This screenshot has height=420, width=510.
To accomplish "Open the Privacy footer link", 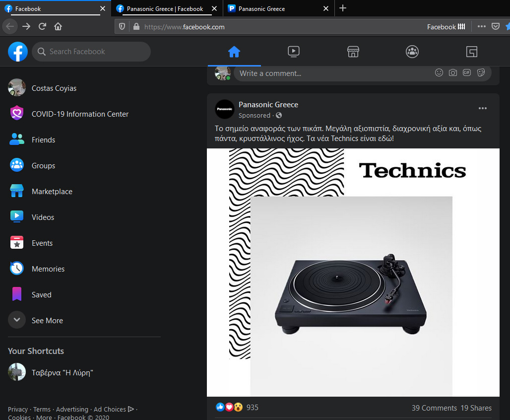I will (18, 409).
